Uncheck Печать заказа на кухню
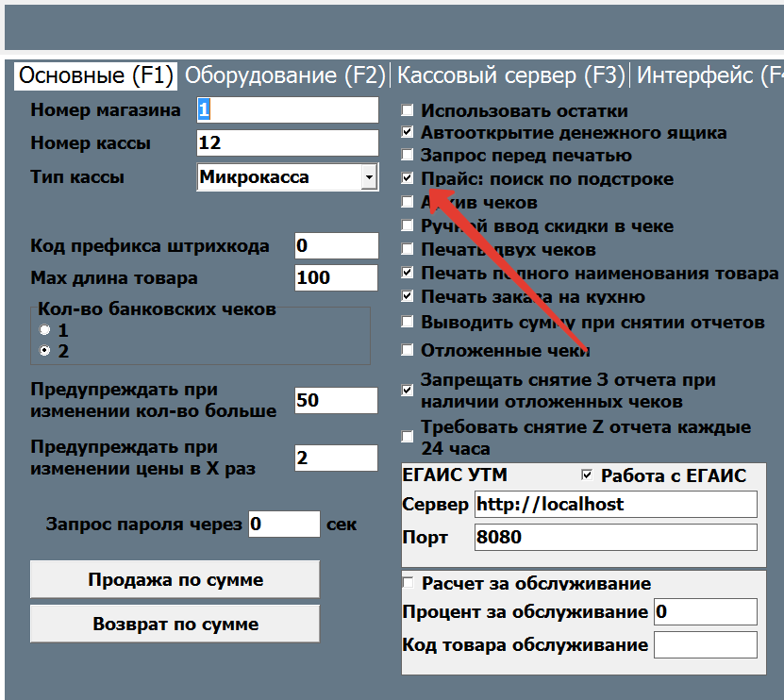The height and width of the screenshot is (700, 784). click(408, 297)
